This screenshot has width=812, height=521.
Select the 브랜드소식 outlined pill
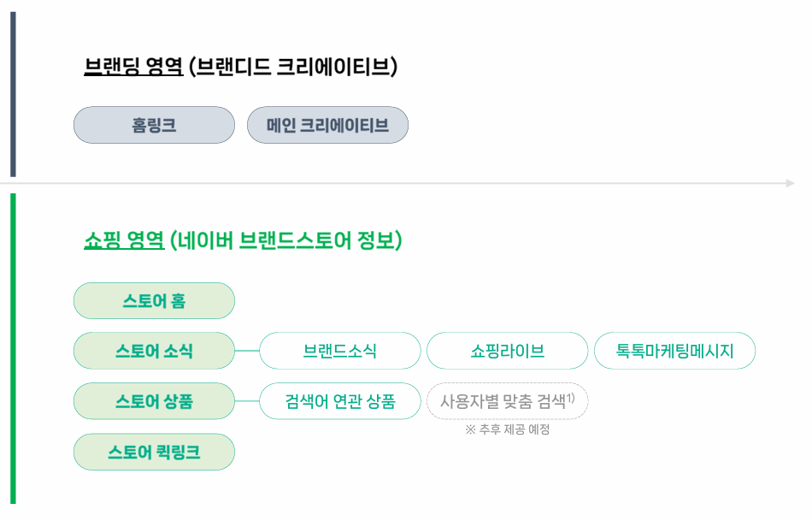coord(339,351)
